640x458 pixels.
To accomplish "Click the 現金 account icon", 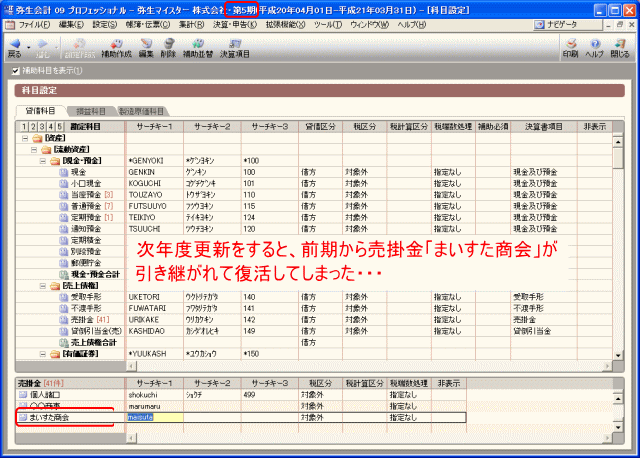I will tap(64, 172).
